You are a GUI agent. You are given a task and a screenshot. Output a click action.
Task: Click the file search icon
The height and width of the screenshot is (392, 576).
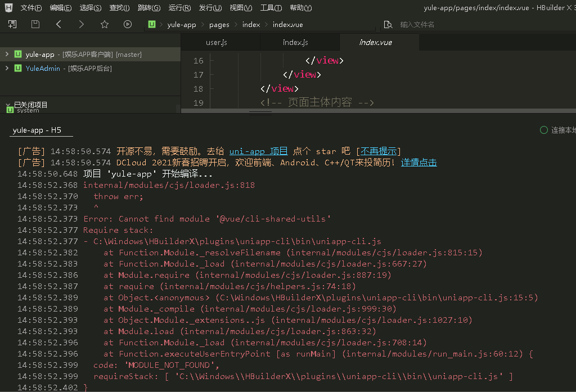pos(388,25)
